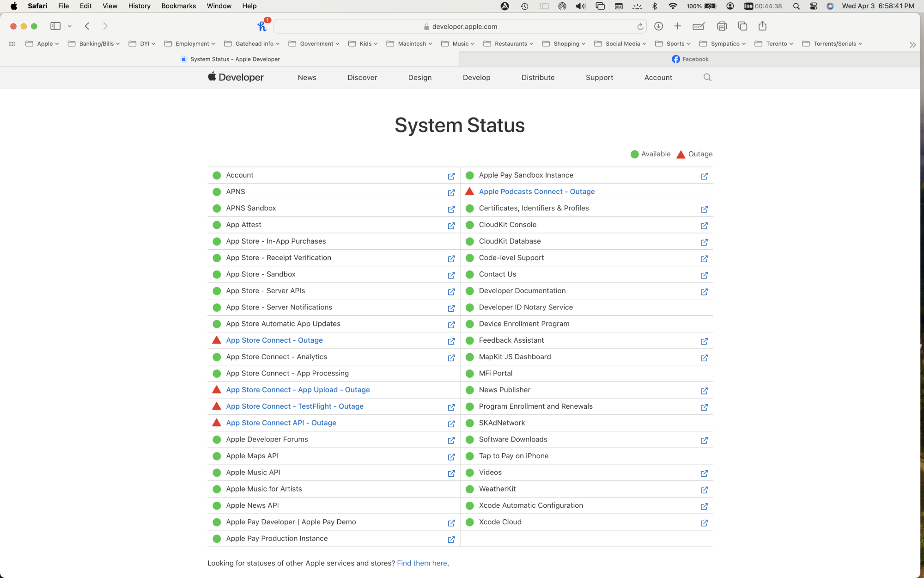Open the App Store Connect - TestFlight - Outage link

pyautogui.click(x=294, y=406)
